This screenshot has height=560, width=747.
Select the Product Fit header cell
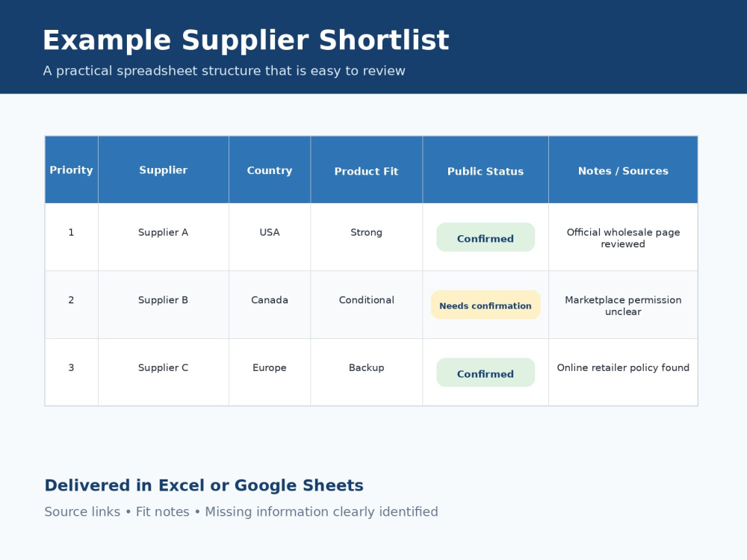coord(366,170)
